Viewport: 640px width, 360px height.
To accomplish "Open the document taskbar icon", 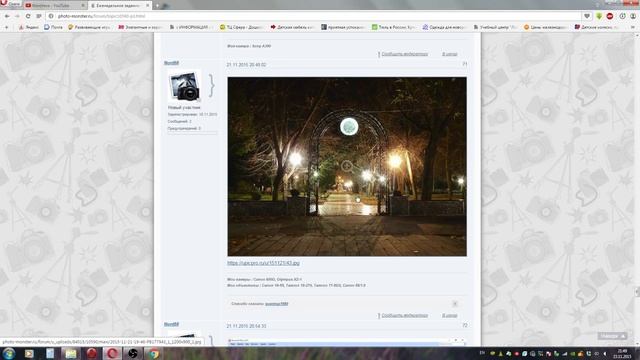I will coord(50,353).
